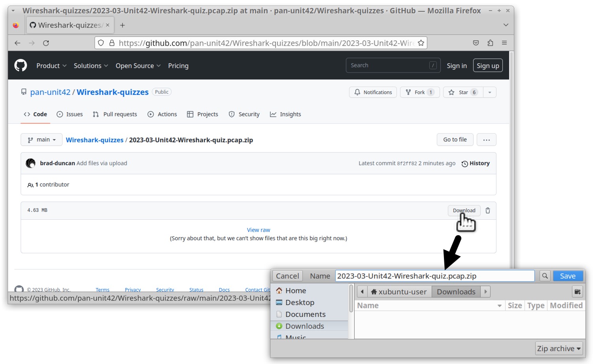Click the GitHub Octocat logo in header
Image resolution: width=593 pixels, height=364 pixels.
pos(21,65)
